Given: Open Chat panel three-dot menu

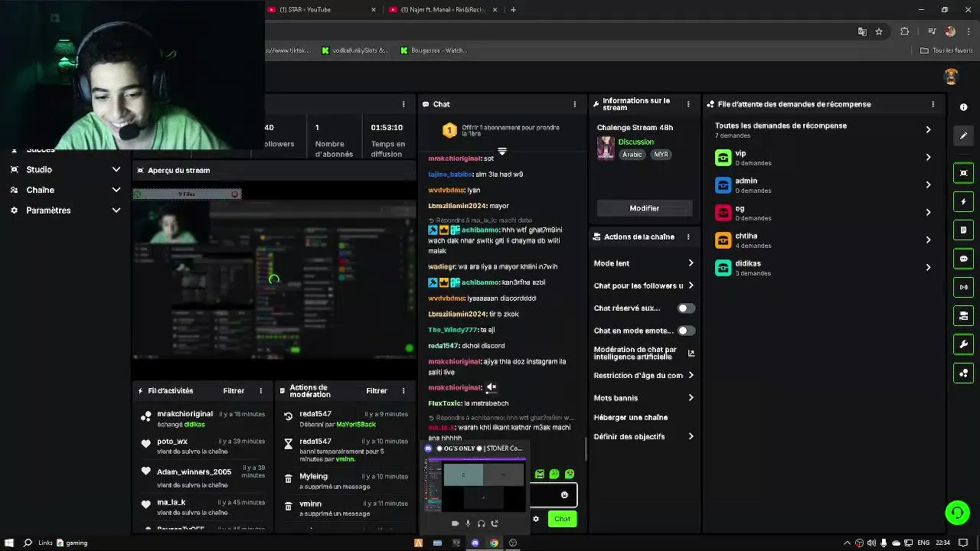Looking at the screenshot, I should coord(574,104).
